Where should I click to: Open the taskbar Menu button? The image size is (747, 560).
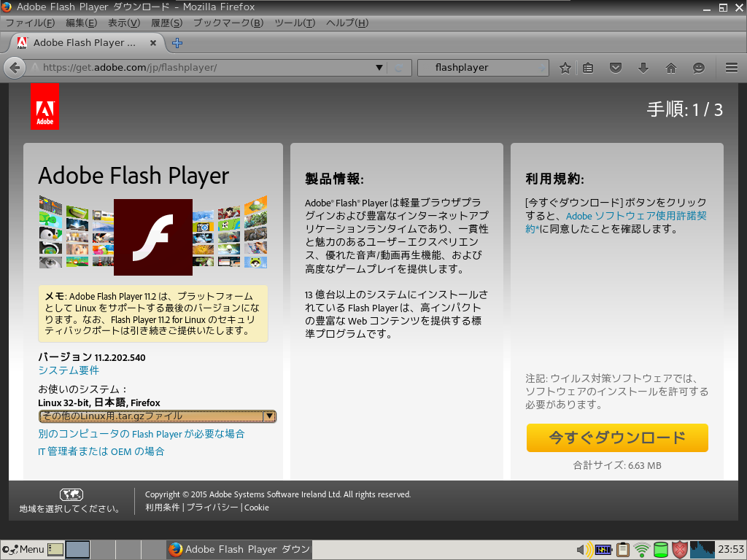pos(23,550)
